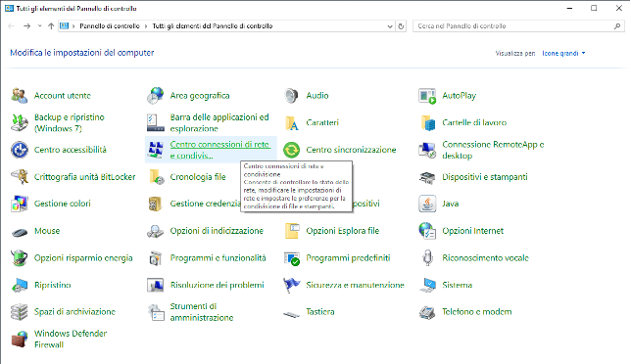Click the Centro sincronizzazione green icon
The width and height of the screenshot is (631, 364).
tap(291, 150)
